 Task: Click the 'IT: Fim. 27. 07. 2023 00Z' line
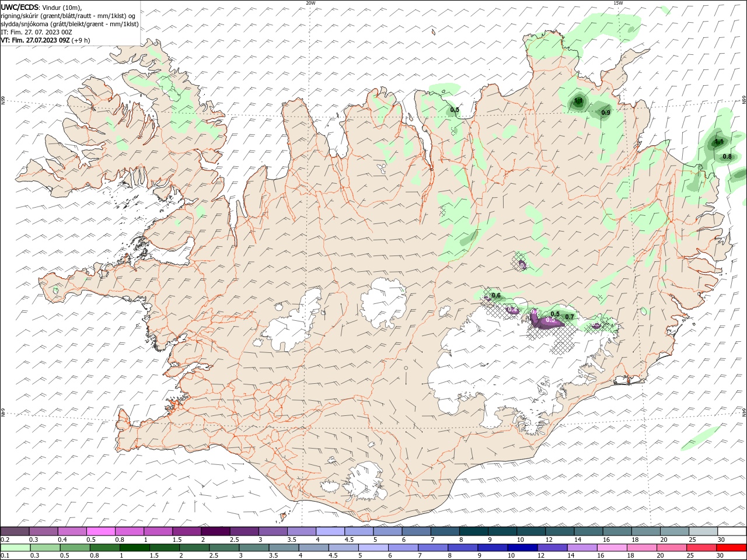coord(35,32)
